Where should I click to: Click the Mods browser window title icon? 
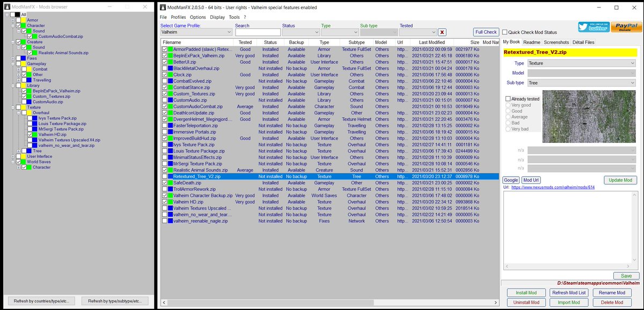coord(7,7)
